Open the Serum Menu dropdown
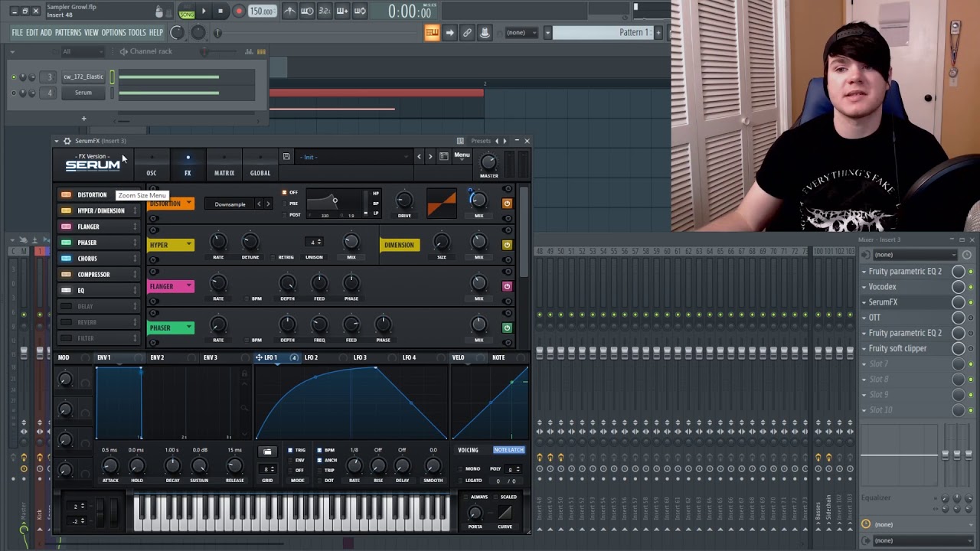 (x=462, y=155)
